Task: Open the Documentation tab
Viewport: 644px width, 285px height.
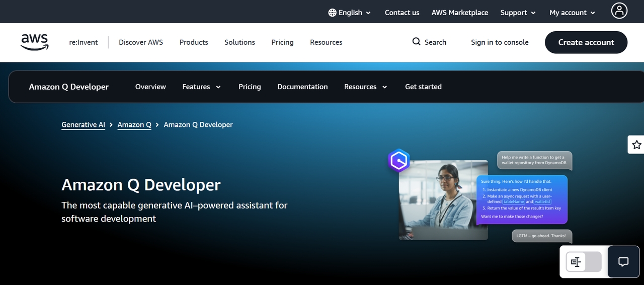Action: point(302,87)
